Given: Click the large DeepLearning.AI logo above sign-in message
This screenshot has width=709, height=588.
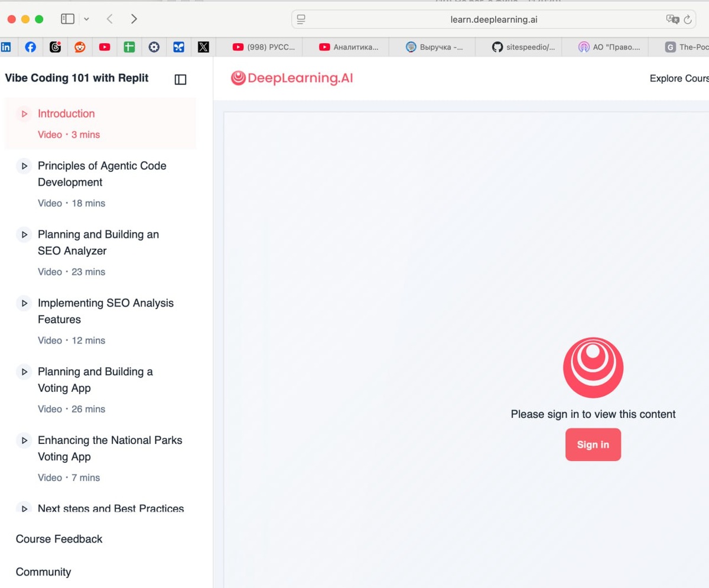Looking at the screenshot, I should click(x=593, y=368).
